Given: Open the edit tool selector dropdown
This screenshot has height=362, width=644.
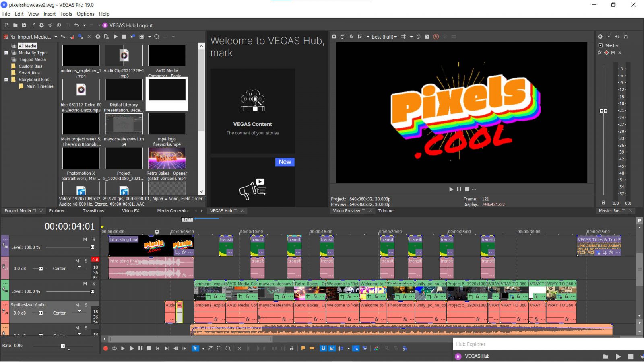Looking at the screenshot, I should (203, 348).
